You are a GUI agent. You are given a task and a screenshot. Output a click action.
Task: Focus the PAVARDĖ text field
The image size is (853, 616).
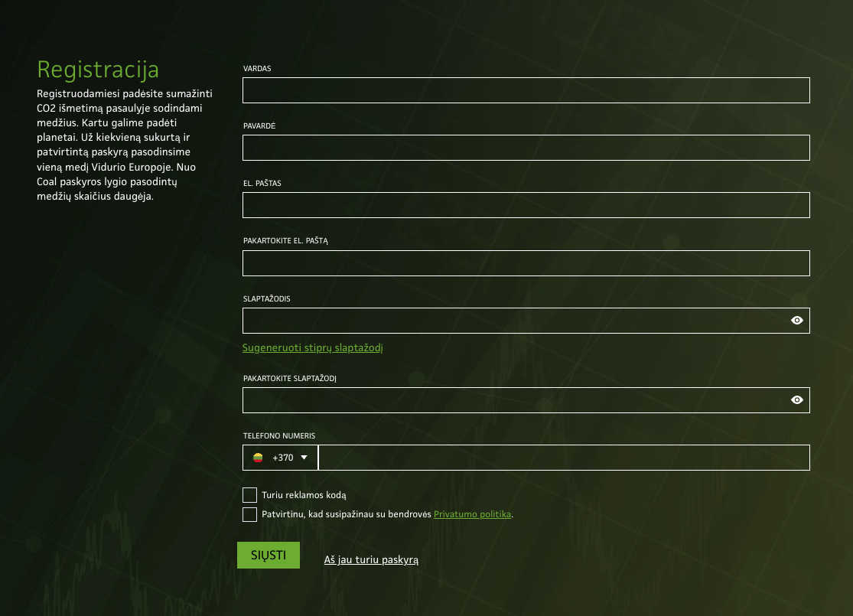tap(526, 147)
